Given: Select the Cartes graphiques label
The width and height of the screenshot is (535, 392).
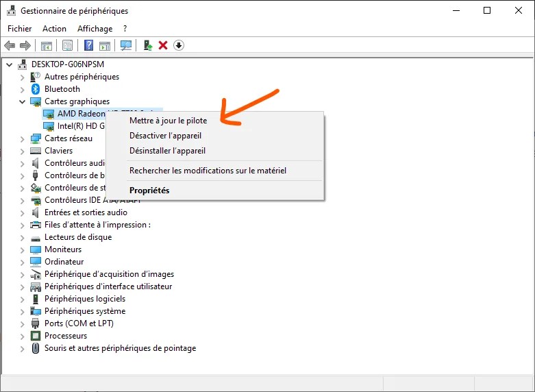Looking at the screenshot, I should coord(77,101).
